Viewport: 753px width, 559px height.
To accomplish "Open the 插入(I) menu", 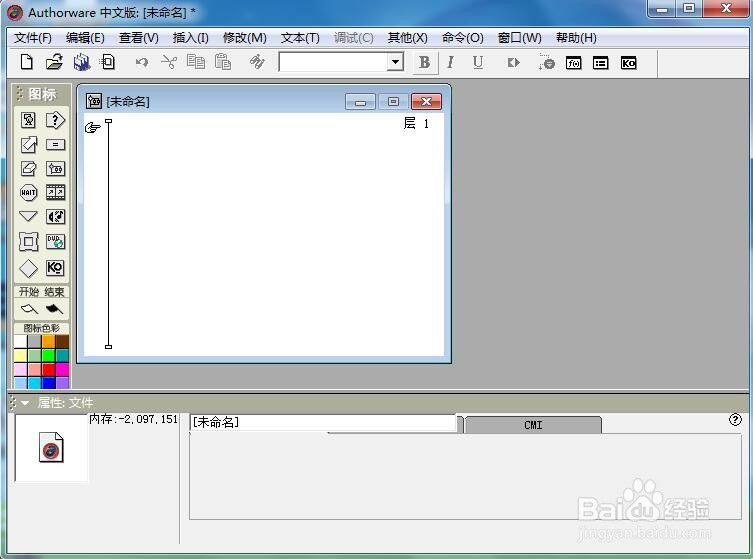I will tap(190, 37).
